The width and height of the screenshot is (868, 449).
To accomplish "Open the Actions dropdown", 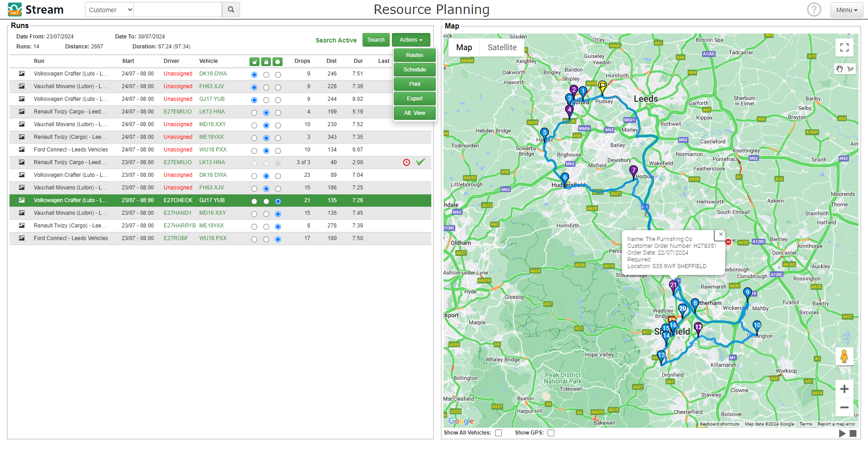I will (x=410, y=40).
